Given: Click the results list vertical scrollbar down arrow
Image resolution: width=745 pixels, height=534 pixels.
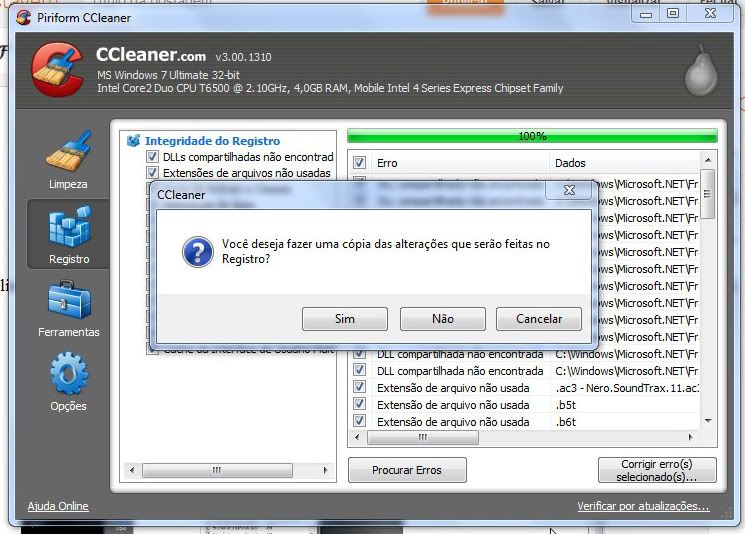Looking at the screenshot, I should tap(708, 421).
